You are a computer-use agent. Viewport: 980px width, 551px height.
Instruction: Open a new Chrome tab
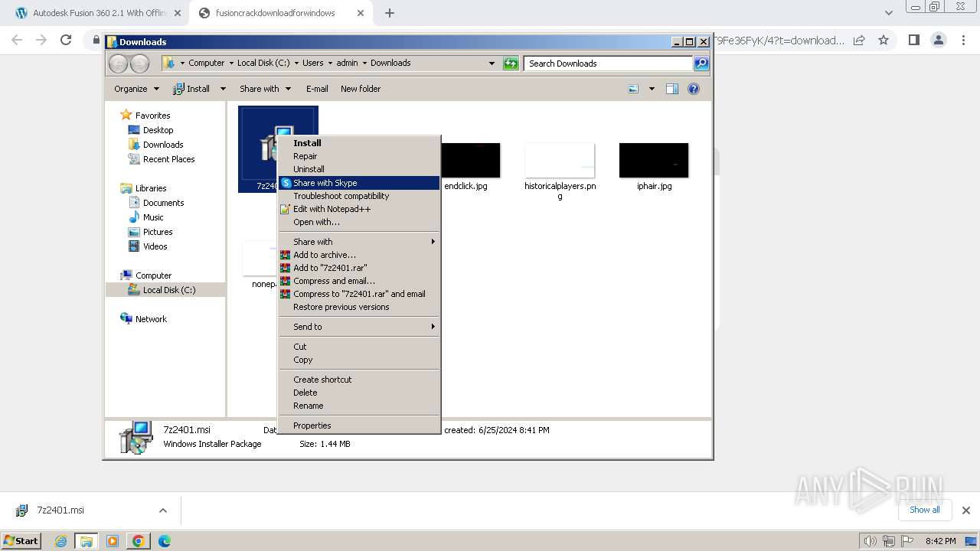tap(389, 13)
